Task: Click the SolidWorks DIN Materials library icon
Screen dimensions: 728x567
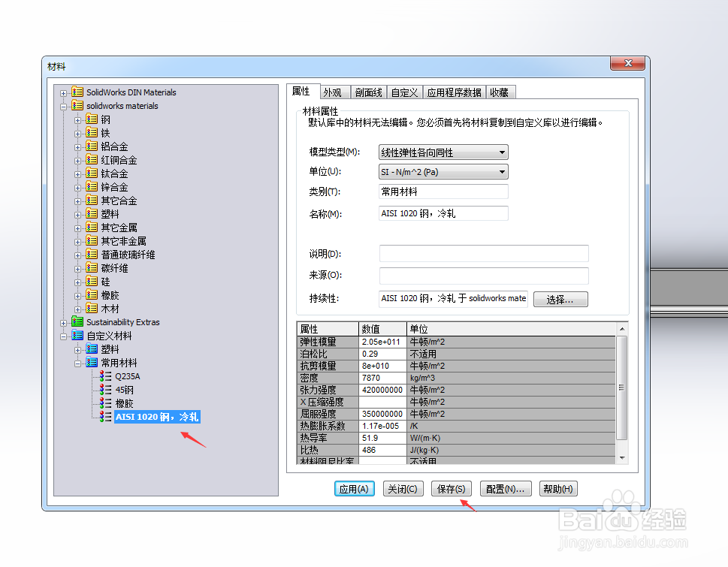Action: (x=77, y=92)
